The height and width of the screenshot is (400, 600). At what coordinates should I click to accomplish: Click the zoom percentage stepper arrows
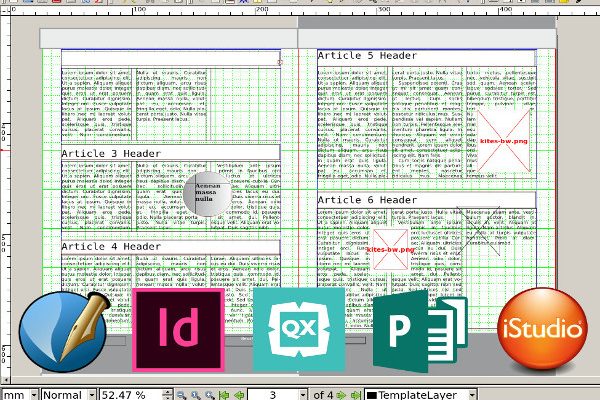point(168,395)
